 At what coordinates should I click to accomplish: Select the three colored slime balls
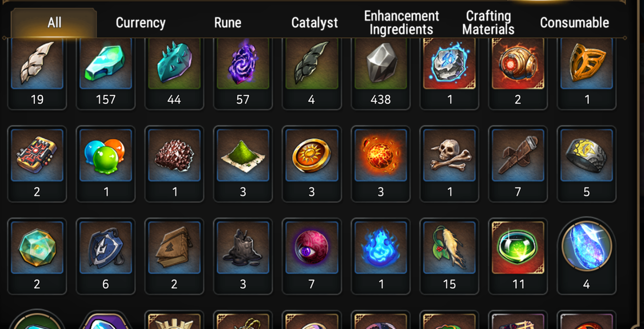pos(105,164)
